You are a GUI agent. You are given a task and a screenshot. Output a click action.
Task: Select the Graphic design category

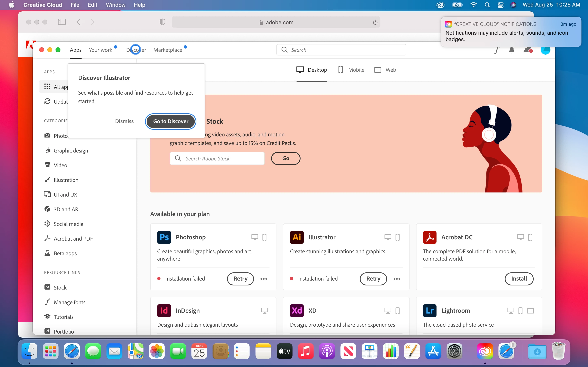point(71,150)
